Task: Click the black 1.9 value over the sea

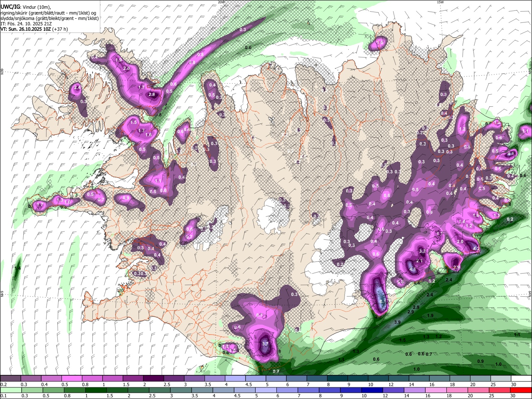Action: 431,315
